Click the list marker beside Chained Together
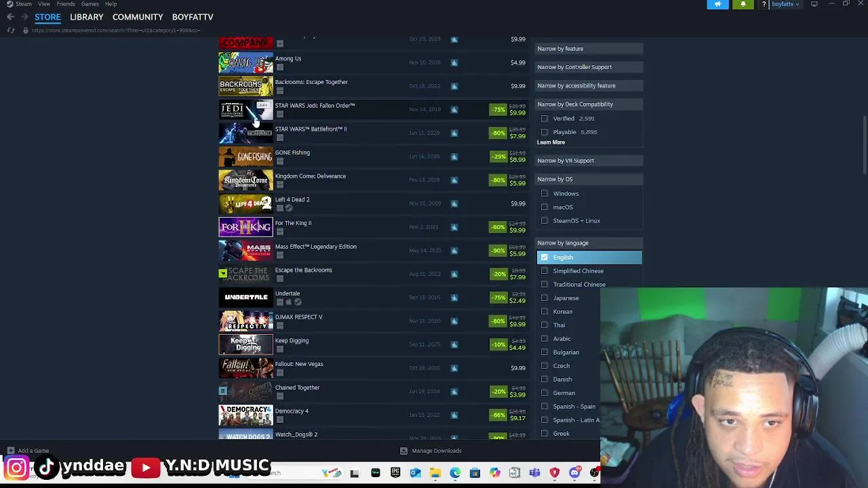The width and height of the screenshot is (868, 488). [x=222, y=391]
